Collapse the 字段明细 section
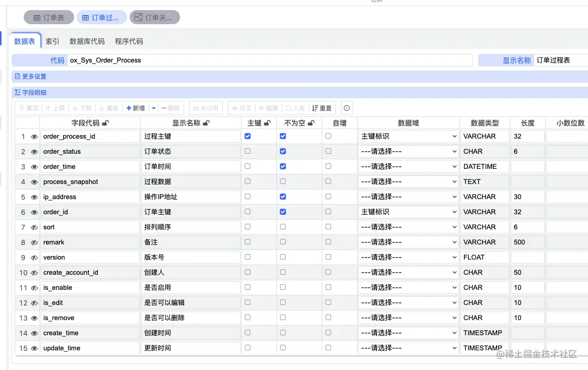 coord(30,93)
